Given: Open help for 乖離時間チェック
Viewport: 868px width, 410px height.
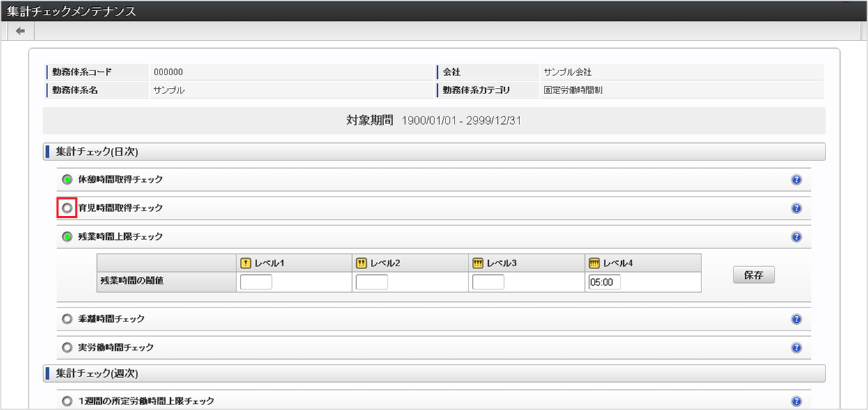Looking at the screenshot, I should (796, 319).
